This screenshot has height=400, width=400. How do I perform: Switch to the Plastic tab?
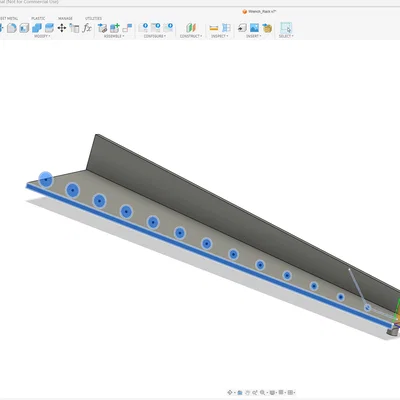tap(38, 18)
